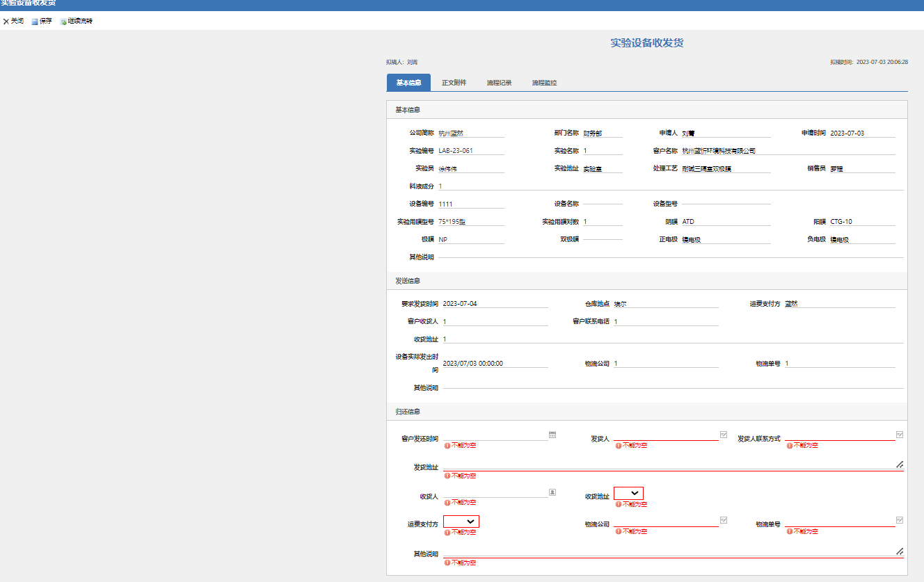Expand the 收货地址 dropdown in return section
Image resolution: width=924 pixels, height=582 pixels.
(628, 493)
